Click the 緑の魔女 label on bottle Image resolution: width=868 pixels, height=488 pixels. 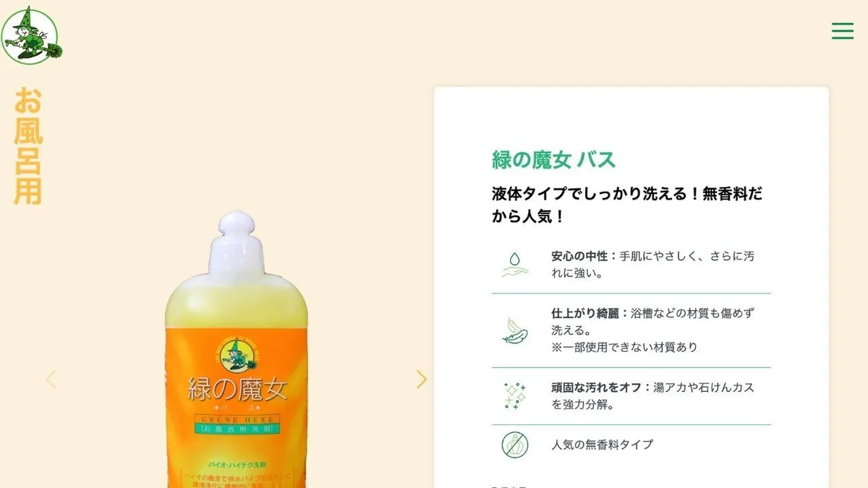pos(237,389)
